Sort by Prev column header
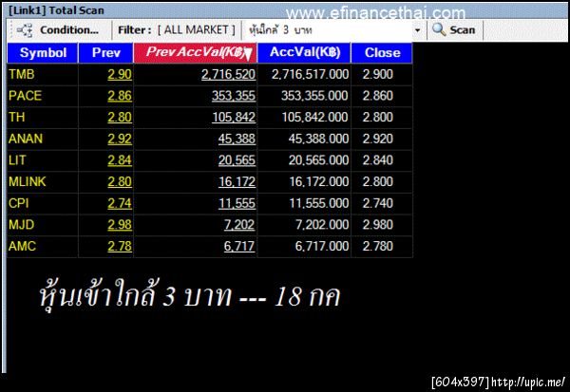 click(105, 53)
